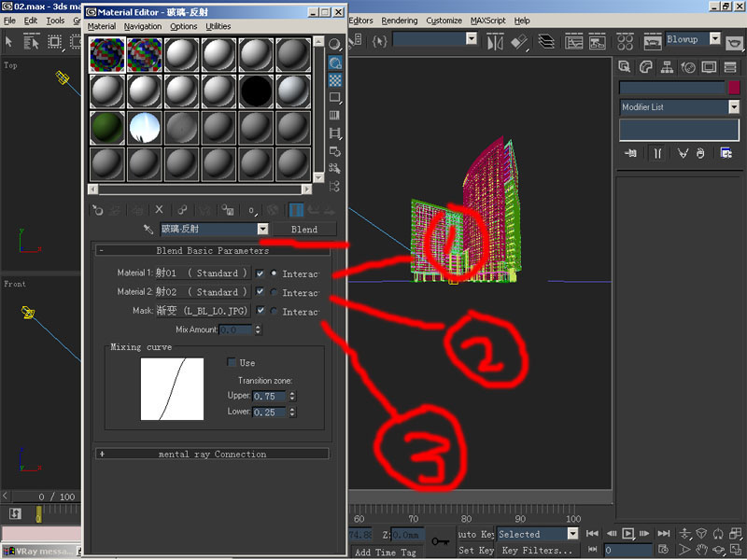Toggle the large key mode icon
Viewport: 747px width, 560px height.
pos(440,541)
